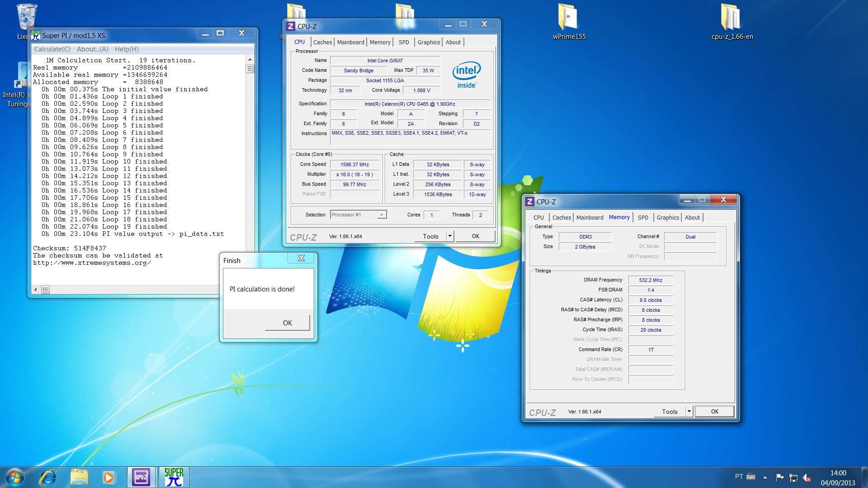Click the DRAM Frequency value 532.2 MHz

[651, 280]
